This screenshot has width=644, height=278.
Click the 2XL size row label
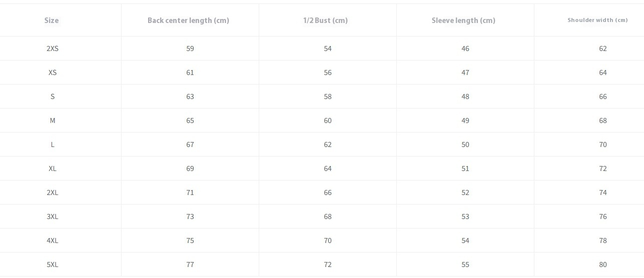53,192
